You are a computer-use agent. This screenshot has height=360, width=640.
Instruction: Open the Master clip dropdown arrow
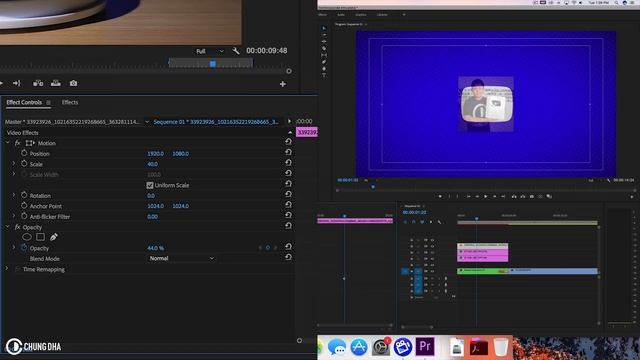tap(147, 122)
